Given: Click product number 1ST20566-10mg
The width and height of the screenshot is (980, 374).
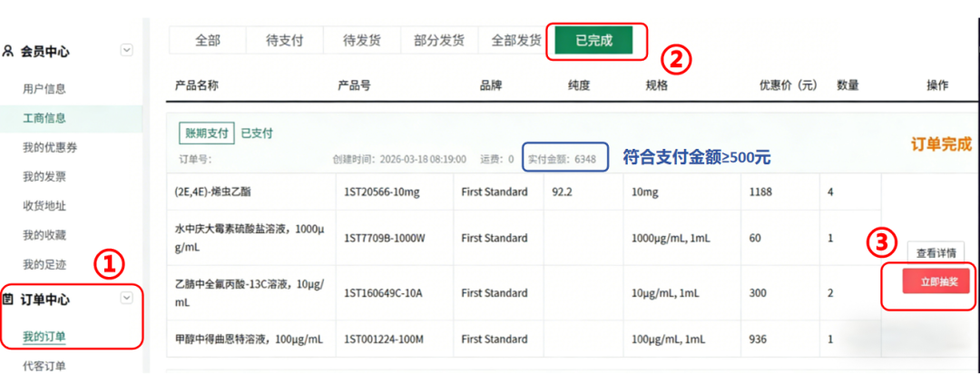Looking at the screenshot, I should 380,192.
